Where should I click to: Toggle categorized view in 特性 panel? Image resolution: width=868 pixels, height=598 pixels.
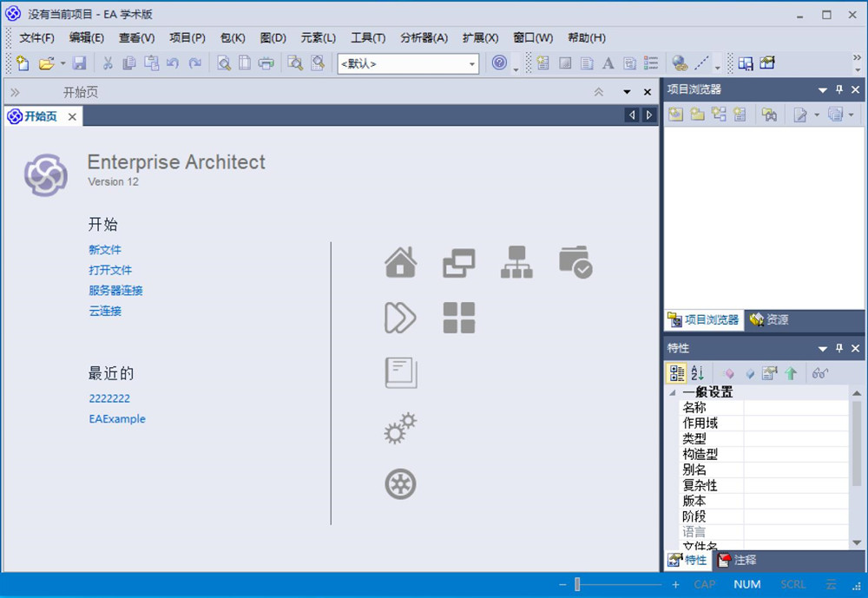[x=676, y=373]
